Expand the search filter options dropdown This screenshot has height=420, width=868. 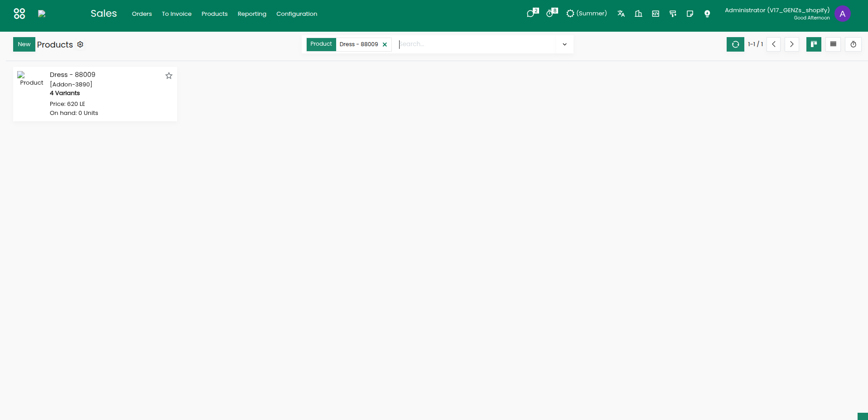point(564,44)
